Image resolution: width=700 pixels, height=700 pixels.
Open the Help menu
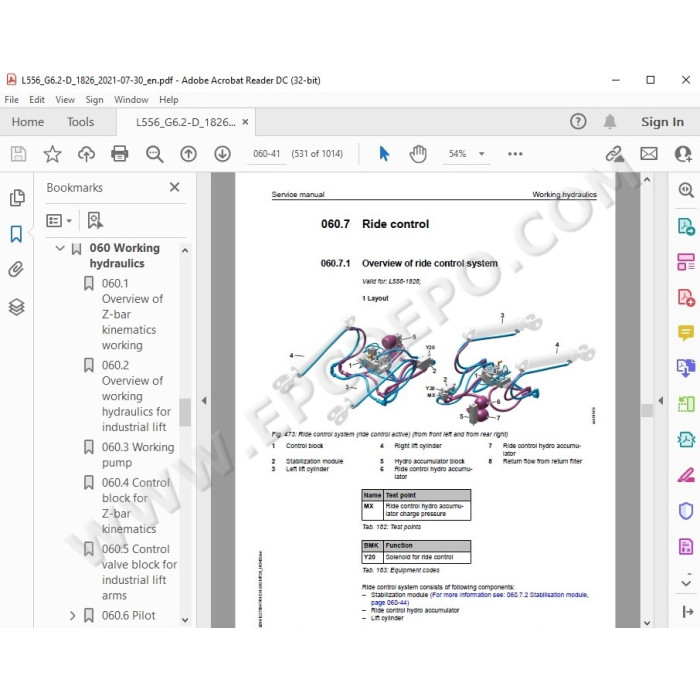(169, 100)
